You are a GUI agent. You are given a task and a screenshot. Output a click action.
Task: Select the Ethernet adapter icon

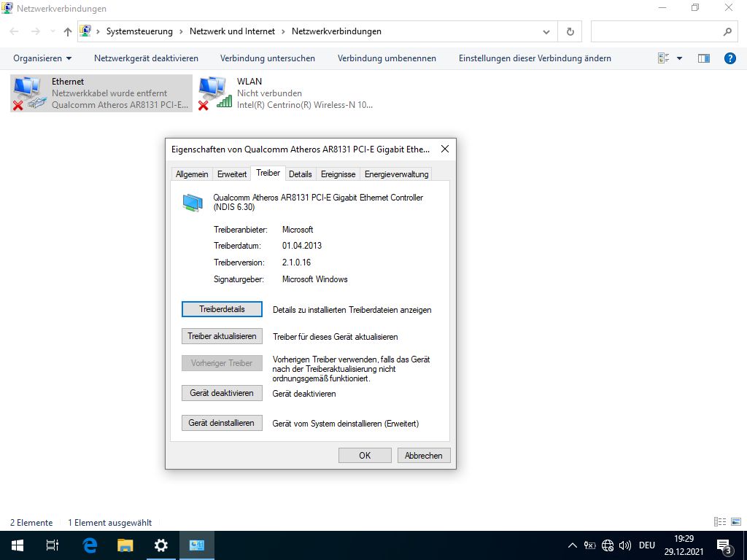pyautogui.click(x=29, y=93)
